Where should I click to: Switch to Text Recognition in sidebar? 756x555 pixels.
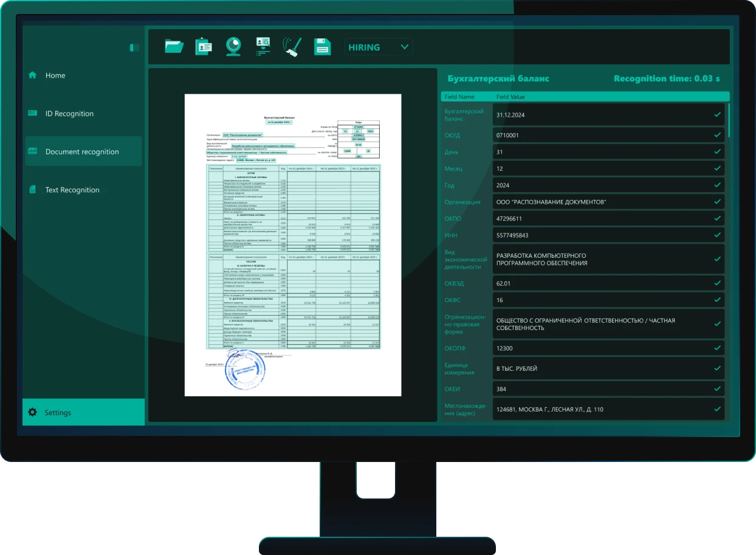(x=72, y=190)
